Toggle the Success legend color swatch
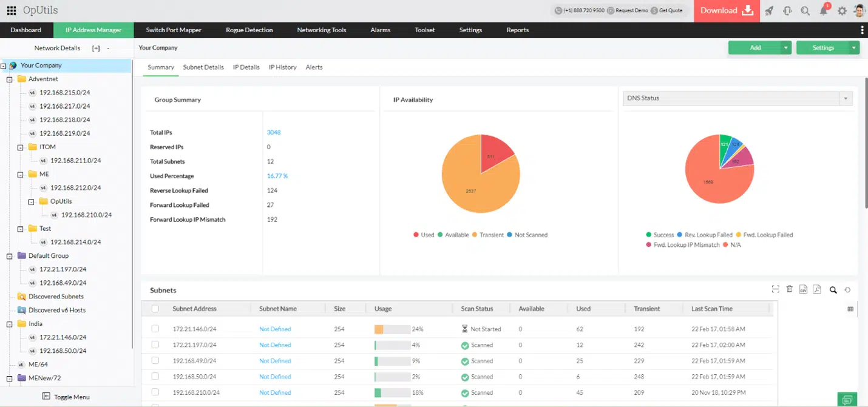This screenshot has height=407, width=868. point(649,235)
